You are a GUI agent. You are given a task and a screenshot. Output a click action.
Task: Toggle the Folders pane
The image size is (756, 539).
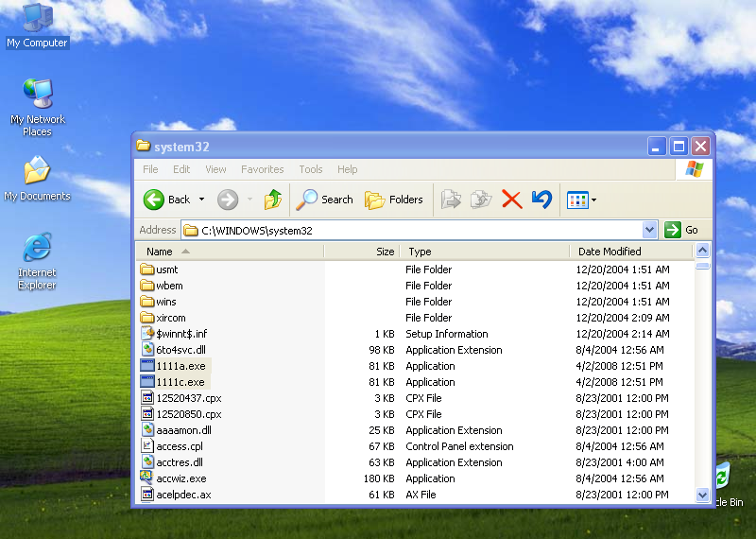tap(394, 200)
